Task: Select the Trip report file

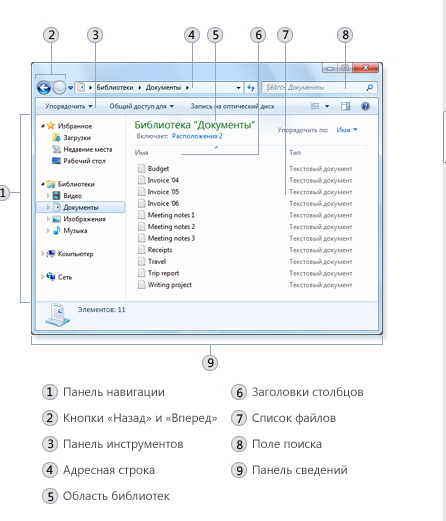Action: (x=163, y=273)
